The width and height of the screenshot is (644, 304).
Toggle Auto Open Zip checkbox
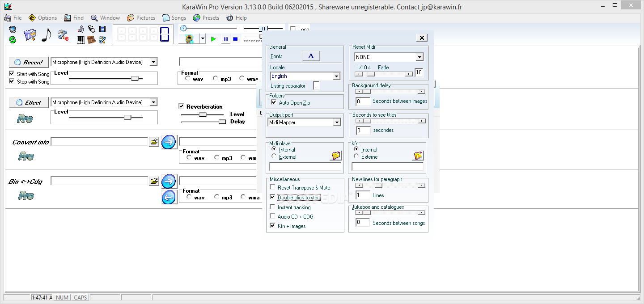tap(274, 102)
